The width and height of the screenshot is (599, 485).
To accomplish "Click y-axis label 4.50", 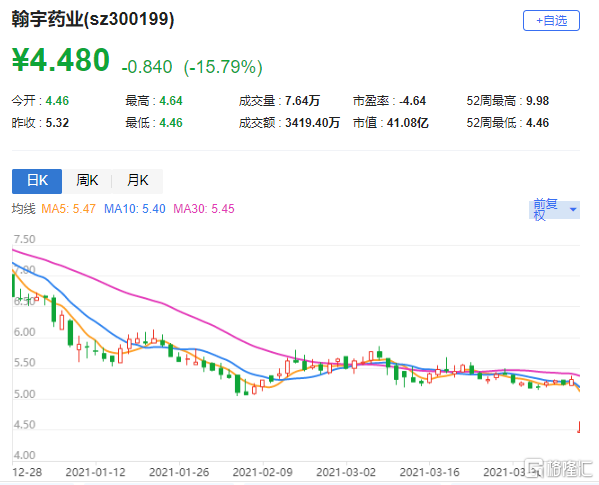I will point(24,425).
